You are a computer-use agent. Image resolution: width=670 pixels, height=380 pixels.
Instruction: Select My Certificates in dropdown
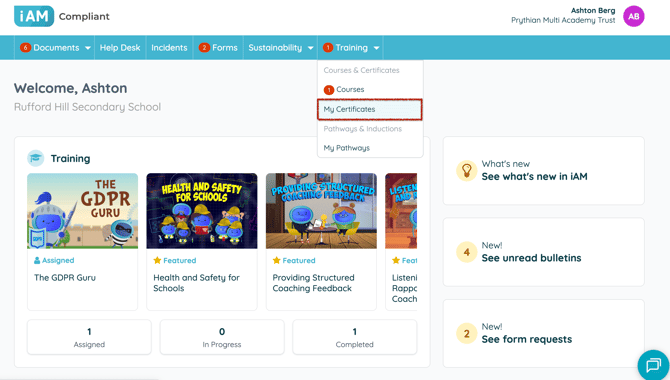pos(370,109)
